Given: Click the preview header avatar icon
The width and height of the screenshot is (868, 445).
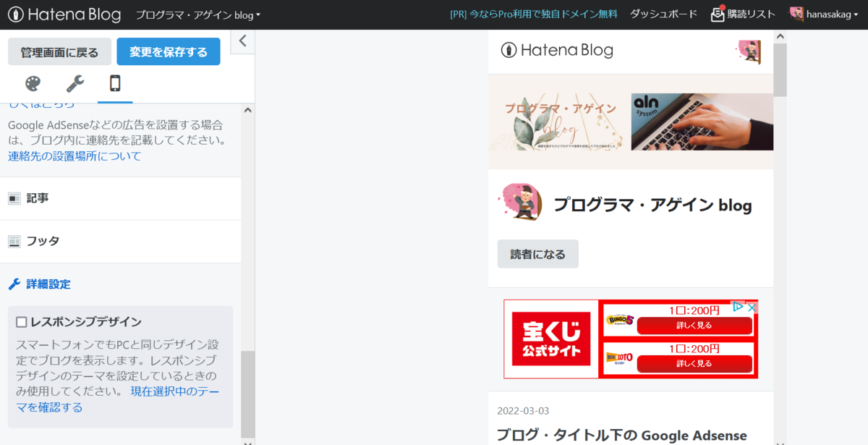Looking at the screenshot, I should coord(749,51).
